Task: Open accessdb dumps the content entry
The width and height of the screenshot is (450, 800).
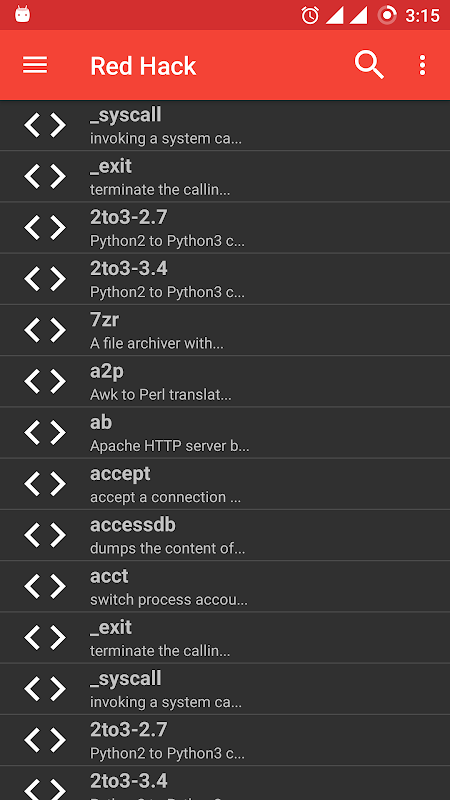Action: pos(225,535)
